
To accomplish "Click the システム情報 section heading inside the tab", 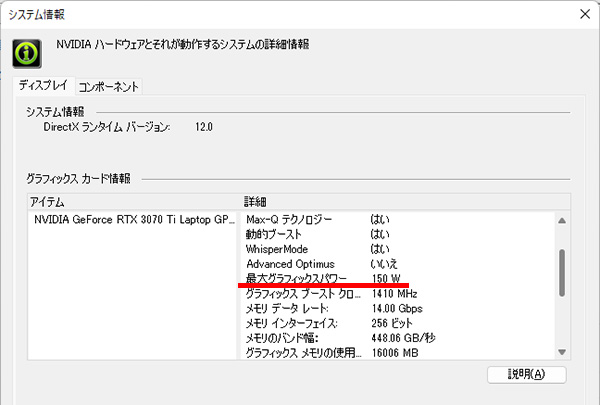I will coord(55,112).
